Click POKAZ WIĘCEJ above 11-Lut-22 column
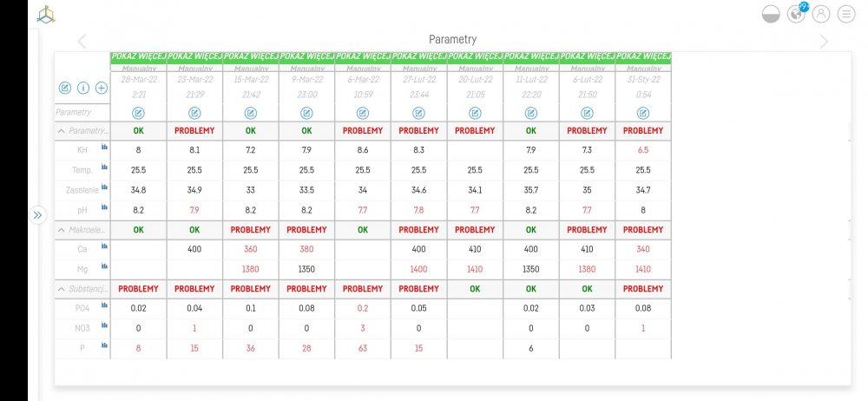Screen dimensions: 868x401 (531, 56)
